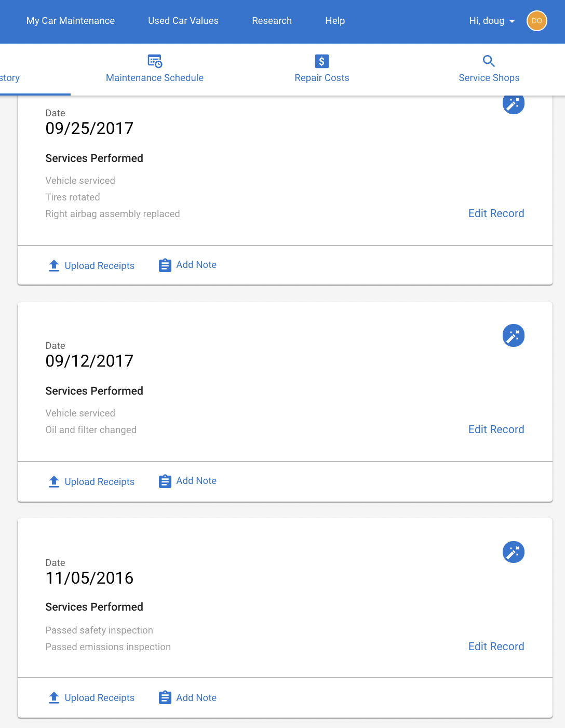Image resolution: width=565 pixels, height=728 pixels.
Task: Click magic wand icon on 11/05/2016 record
Action: click(514, 552)
